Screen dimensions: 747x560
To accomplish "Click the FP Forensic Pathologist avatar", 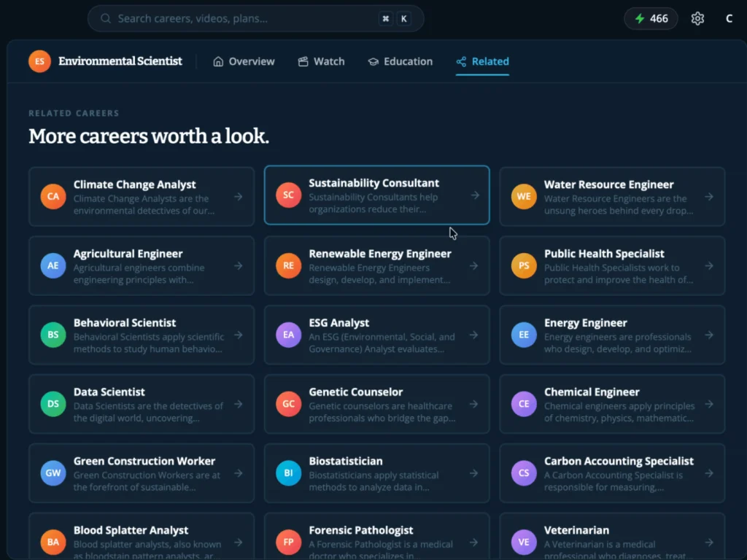I will pyautogui.click(x=288, y=542).
